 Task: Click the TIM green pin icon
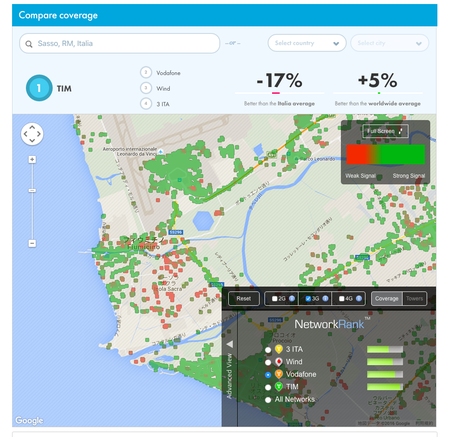pyautogui.click(x=279, y=387)
